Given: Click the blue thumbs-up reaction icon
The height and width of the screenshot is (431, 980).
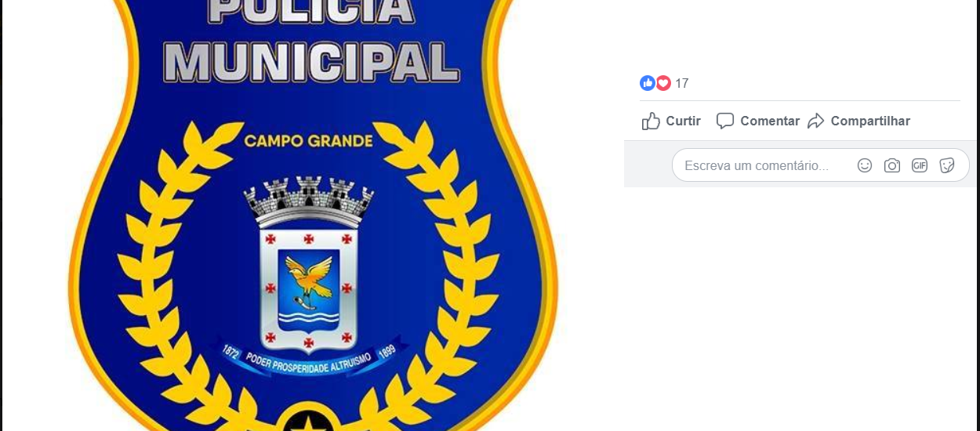Looking at the screenshot, I should coord(648,83).
